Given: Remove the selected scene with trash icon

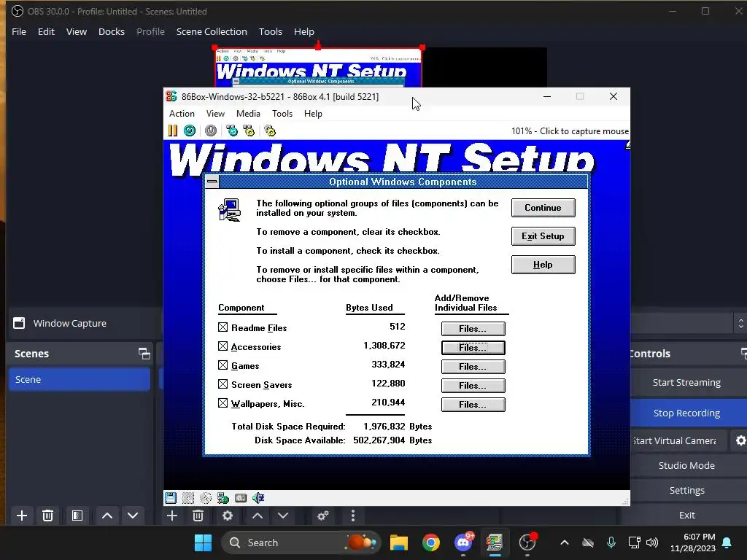Looking at the screenshot, I should (47, 516).
